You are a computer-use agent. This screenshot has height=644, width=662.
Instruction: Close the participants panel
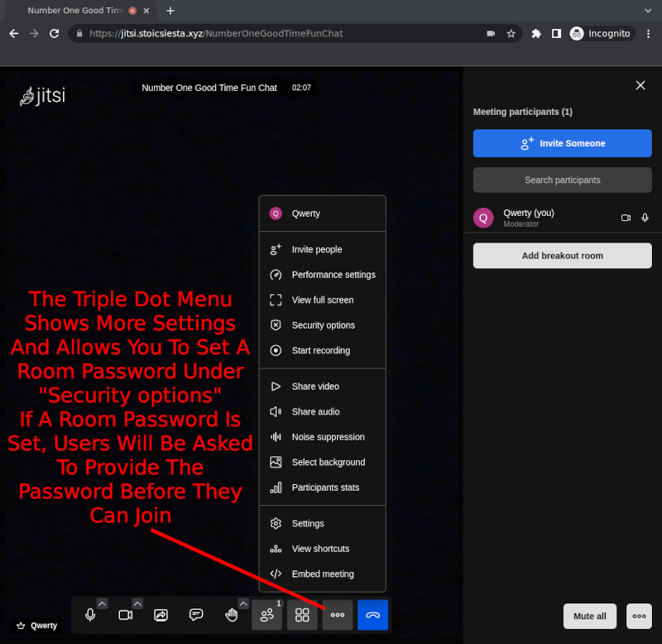click(x=640, y=85)
